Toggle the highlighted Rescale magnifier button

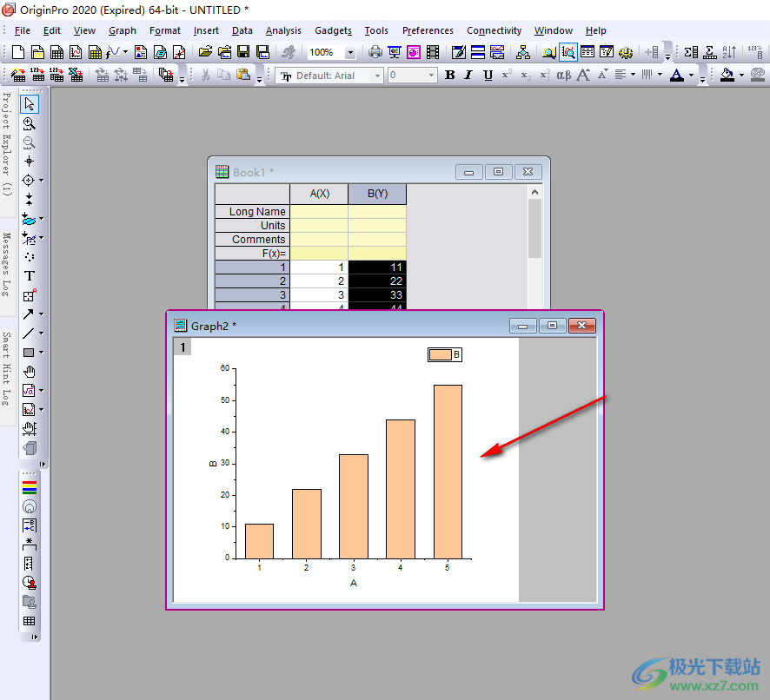[568, 52]
